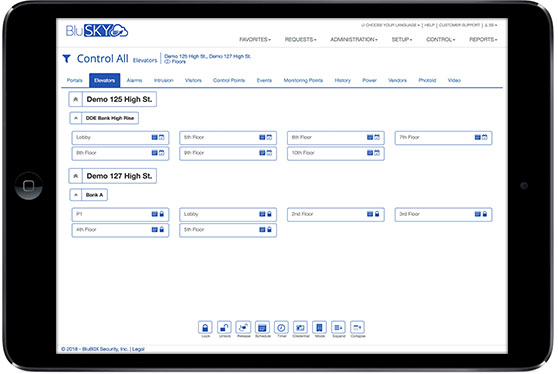Image resolution: width=558 pixels, height=374 pixels.
Task: Open the Monitoring Points tab
Action: point(303,80)
